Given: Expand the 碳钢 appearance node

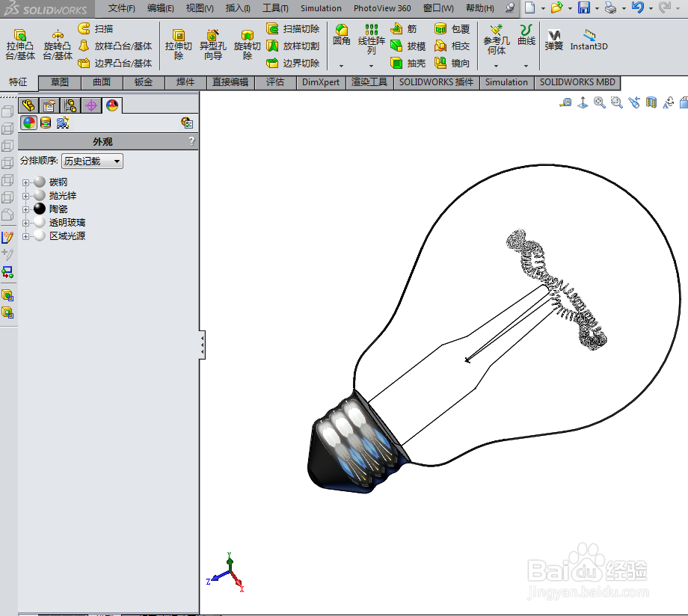Looking at the screenshot, I should tap(25, 182).
